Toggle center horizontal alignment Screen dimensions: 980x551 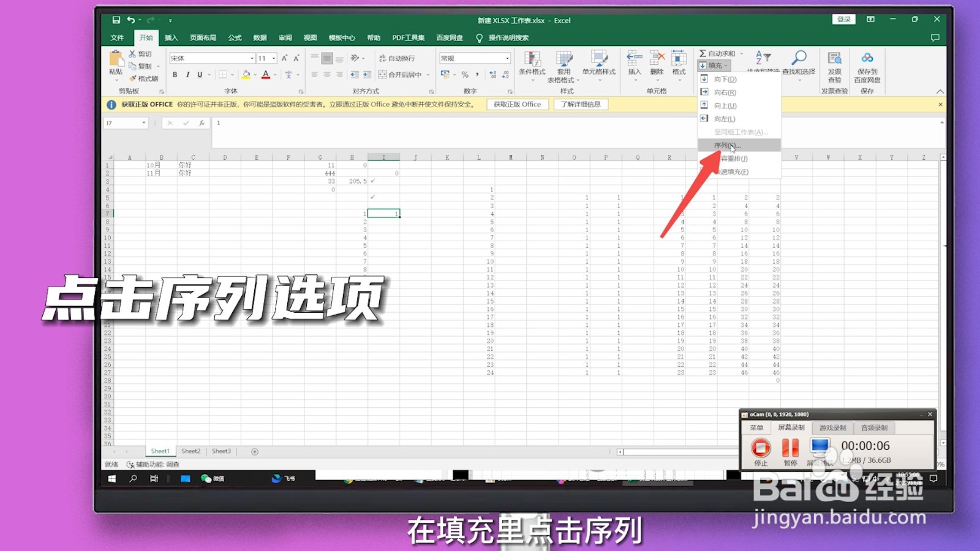point(327,75)
